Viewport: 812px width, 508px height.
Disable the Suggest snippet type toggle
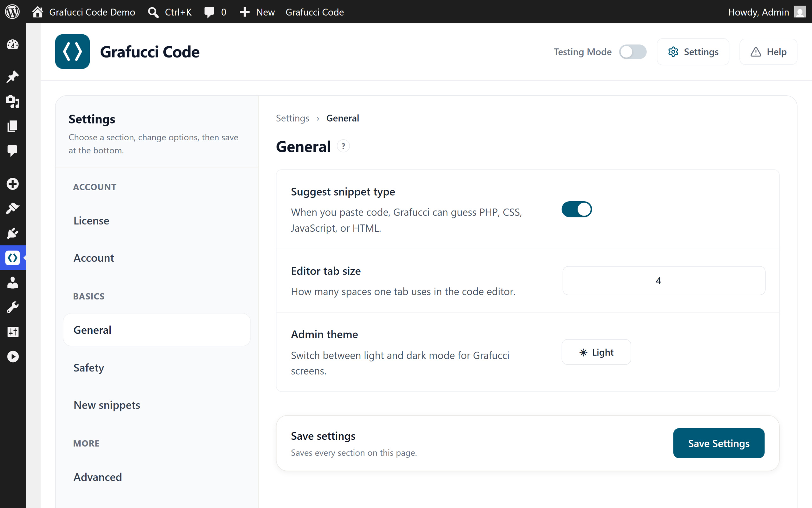tap(577, 209)
